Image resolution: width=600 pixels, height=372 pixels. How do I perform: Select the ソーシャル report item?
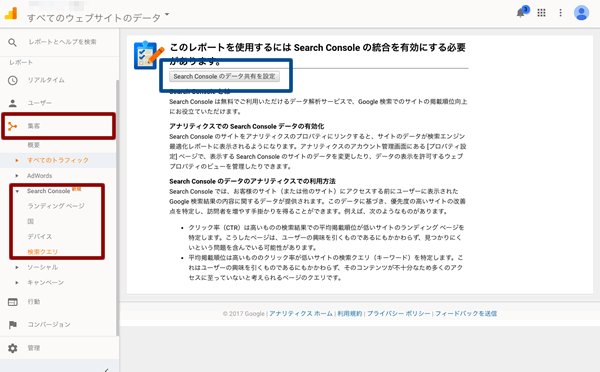coord(42,267)
